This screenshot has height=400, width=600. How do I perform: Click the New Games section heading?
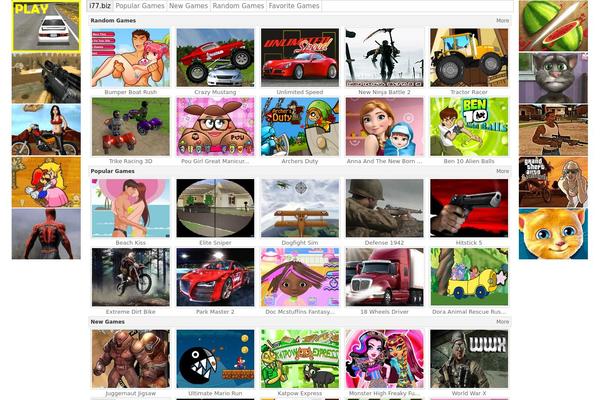pyautogui.click(x=108, y=322)
